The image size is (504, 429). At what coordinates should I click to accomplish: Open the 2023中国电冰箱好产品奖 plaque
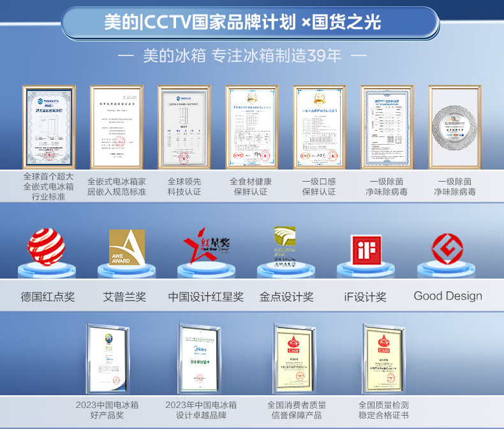[x=108, y=359]
